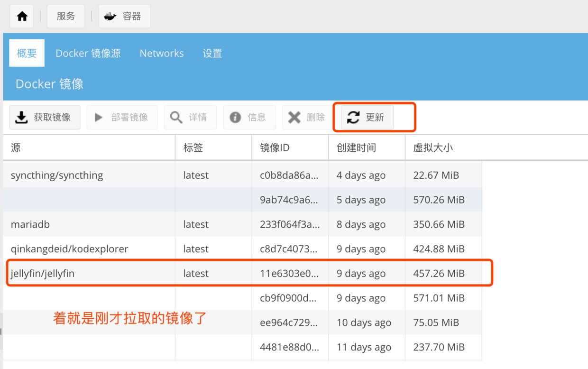Image resolution: width=588 pixels, height=369 pixels.
Task: Click the play icon on 部署镜像
Action: tap(99, 117)
